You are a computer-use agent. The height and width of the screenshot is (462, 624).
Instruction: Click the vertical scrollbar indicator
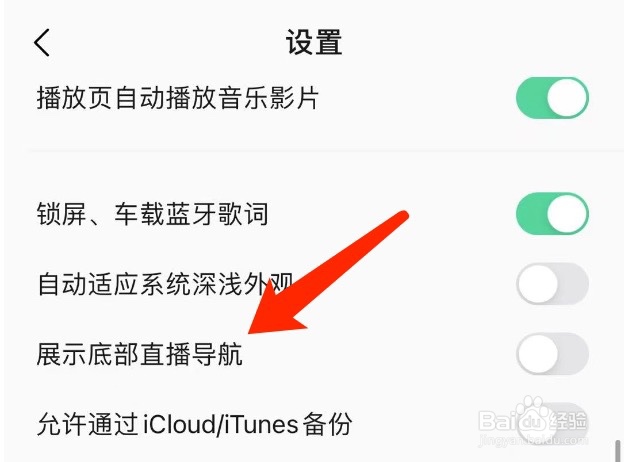pyautogui.click(x=618, y=450)
